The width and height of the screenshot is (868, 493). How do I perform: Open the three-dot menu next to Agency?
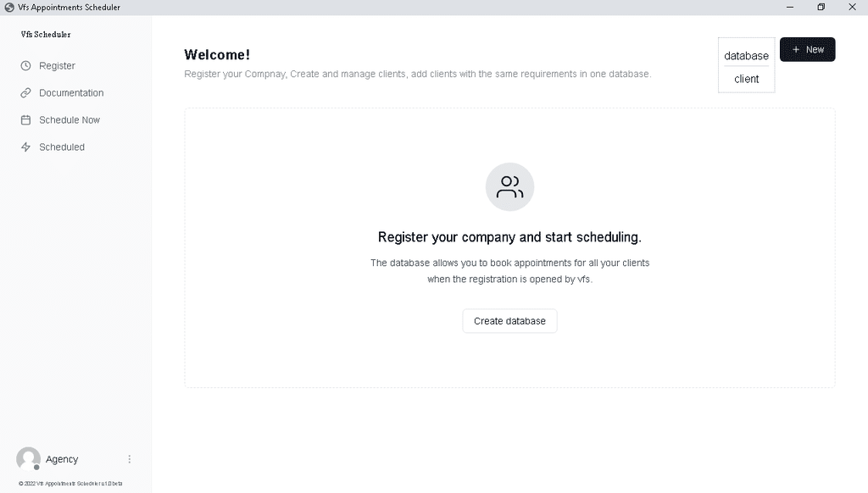click(x=130, y=459)
